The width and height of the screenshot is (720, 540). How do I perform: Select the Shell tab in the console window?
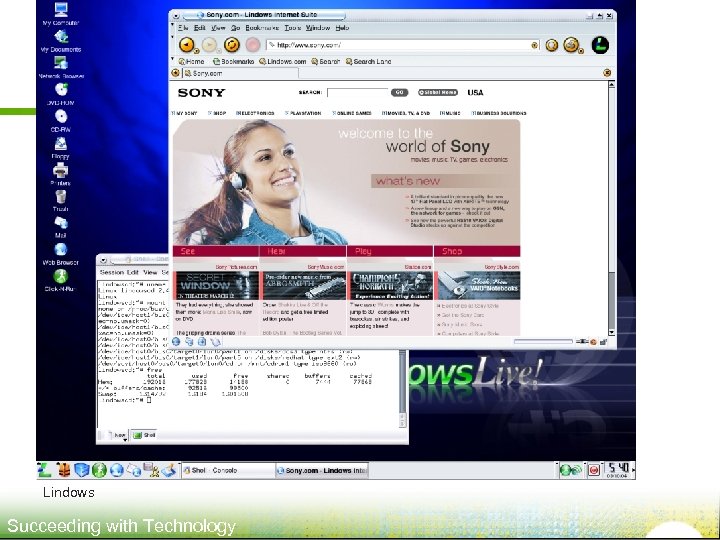click(145, 435)
